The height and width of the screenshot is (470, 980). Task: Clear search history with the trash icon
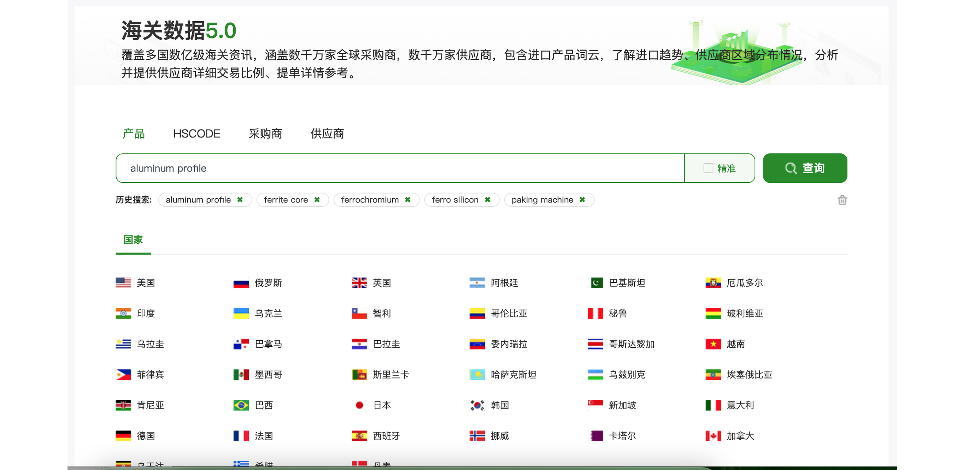(842, 200)
